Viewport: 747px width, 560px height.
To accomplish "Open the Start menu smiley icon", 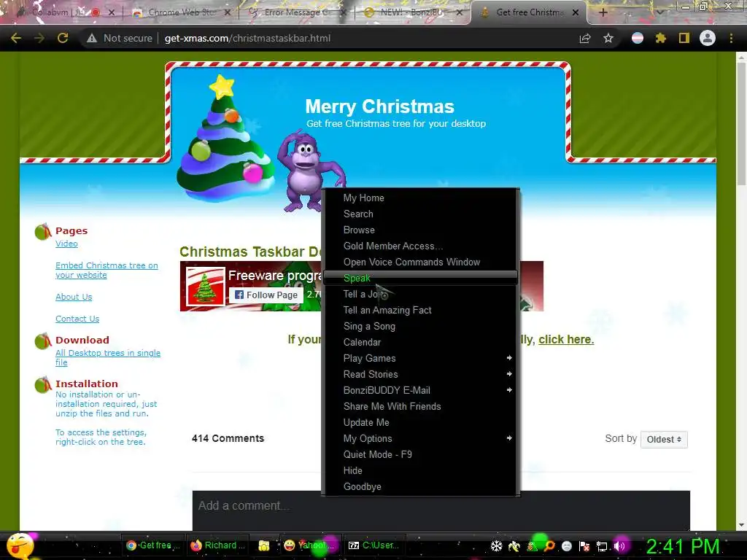I will (x=20, y=545).
